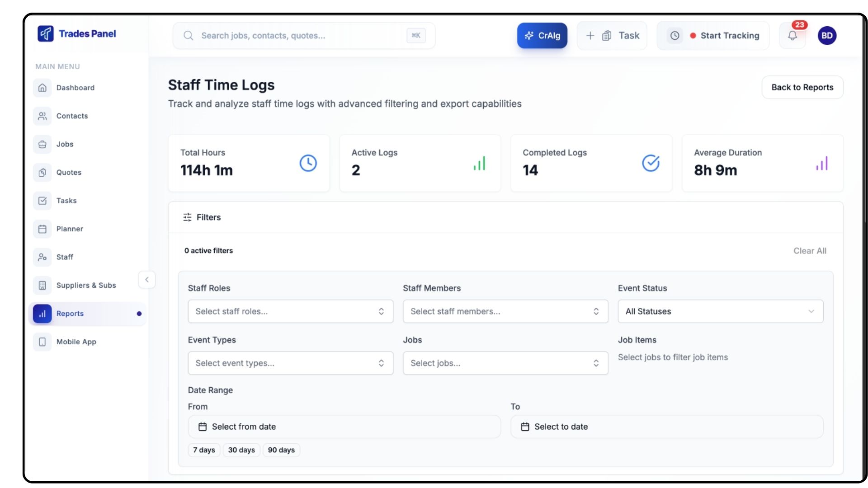Click the Trades Panel logo icon
Image resolution: width=868 pixels, height=488 pixels.
(46, 33)
